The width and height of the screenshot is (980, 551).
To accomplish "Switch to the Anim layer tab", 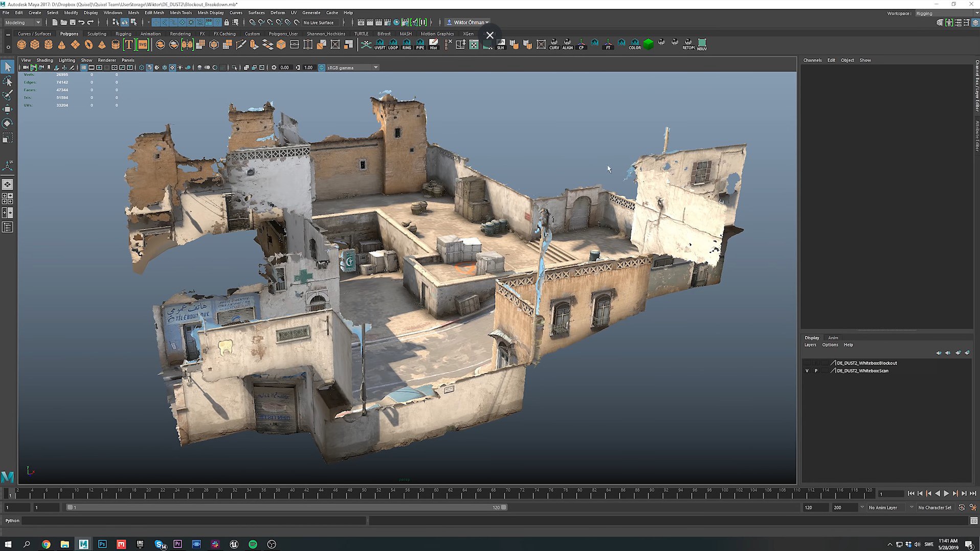I will coord(833,338).
